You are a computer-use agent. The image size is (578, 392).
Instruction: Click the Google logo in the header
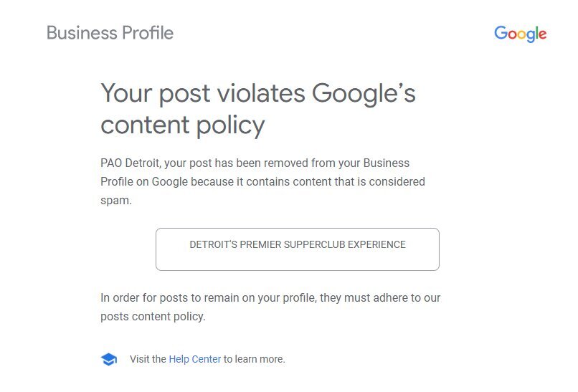[x=520, y=34]
